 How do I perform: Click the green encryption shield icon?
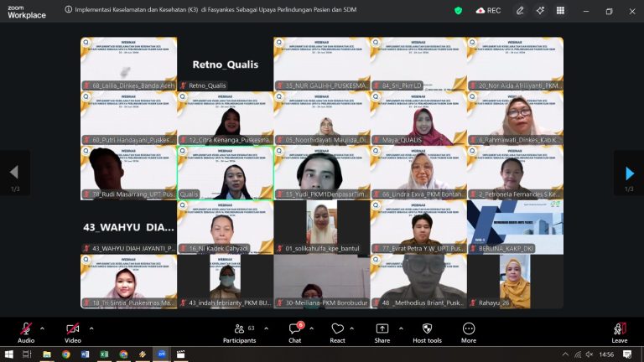tap(459, 11)
